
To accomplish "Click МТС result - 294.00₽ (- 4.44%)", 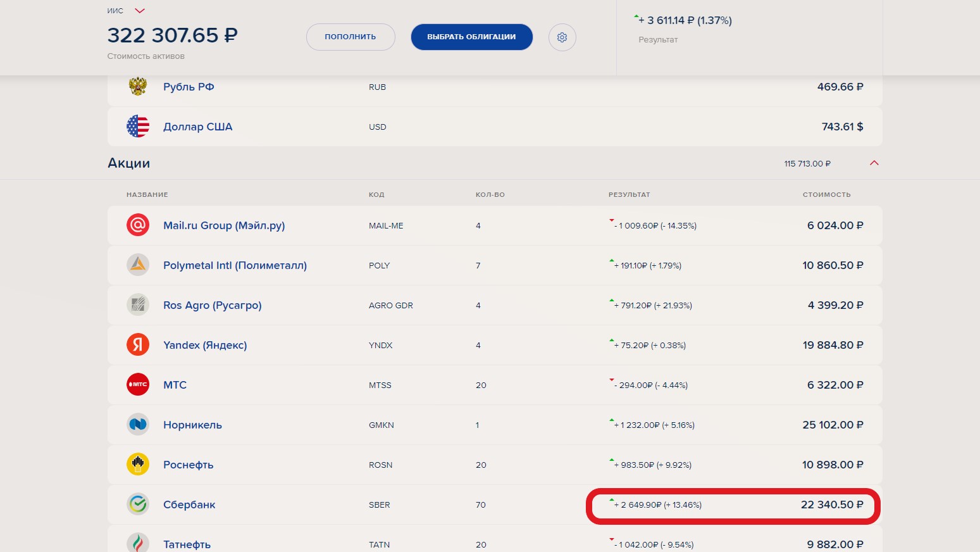I will click(651, 385).
